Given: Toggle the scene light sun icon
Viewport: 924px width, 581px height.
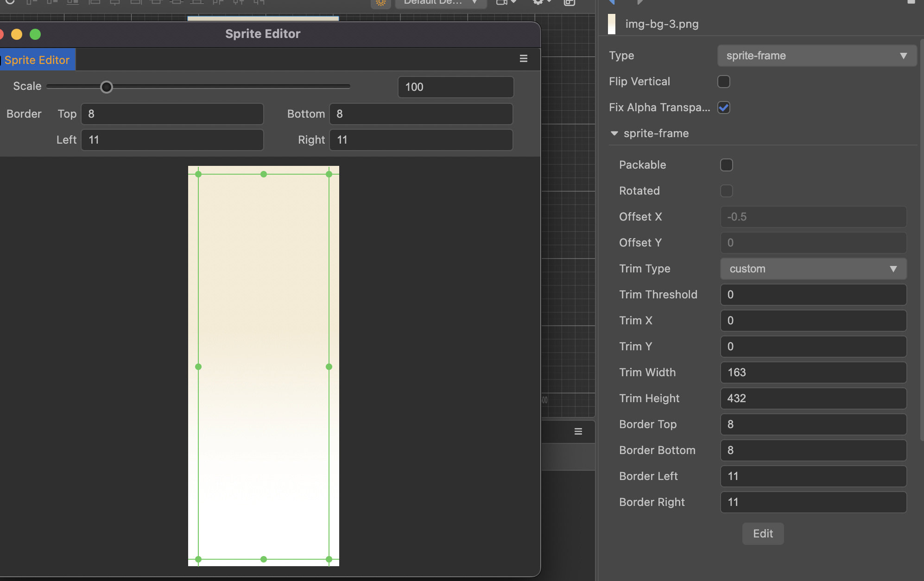Looking at the screenshot, I should [x=380, y=3].
